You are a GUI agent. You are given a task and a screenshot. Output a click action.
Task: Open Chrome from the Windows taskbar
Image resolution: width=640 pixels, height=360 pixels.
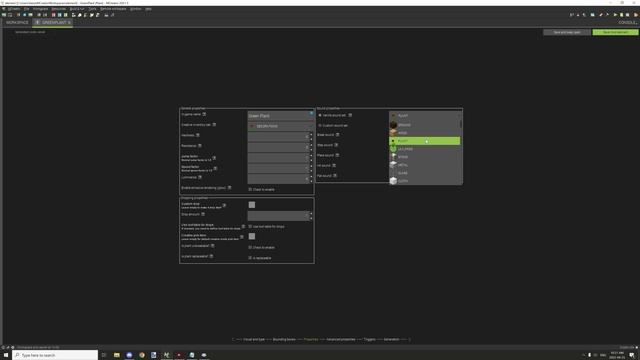coord(142,355)
